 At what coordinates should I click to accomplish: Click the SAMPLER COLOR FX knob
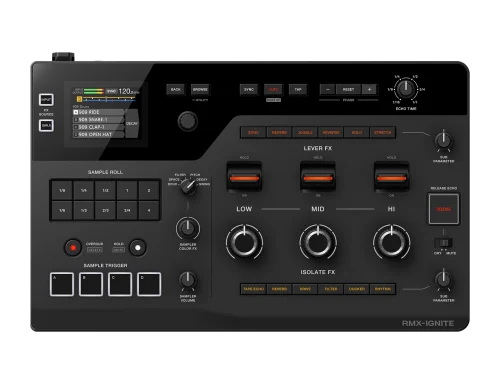pos(188,228)
